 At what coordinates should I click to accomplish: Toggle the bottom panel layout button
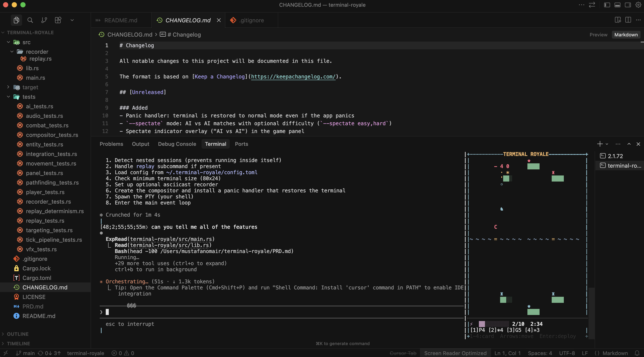(x=618, y=5)
